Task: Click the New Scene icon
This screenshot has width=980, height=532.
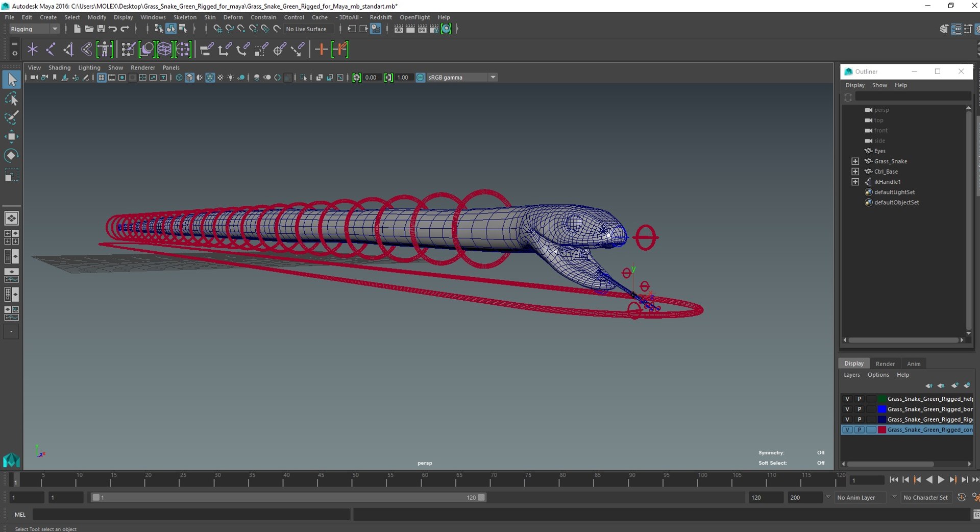Action: tap(77, 29)
